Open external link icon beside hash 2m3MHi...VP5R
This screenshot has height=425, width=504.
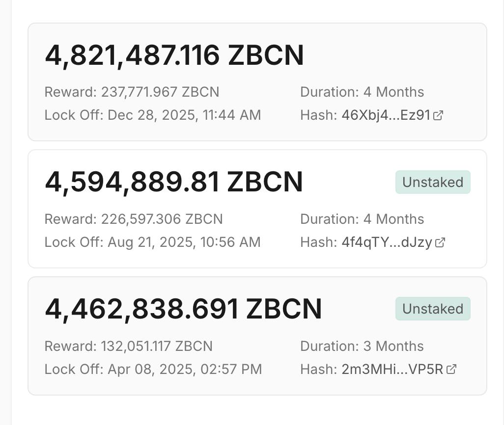click(x=451, y=369)
